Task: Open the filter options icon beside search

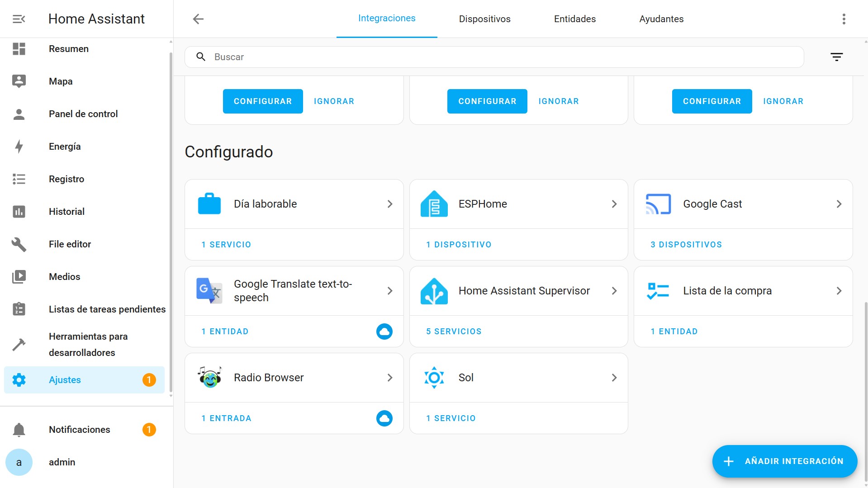Action: pos(837,57)
